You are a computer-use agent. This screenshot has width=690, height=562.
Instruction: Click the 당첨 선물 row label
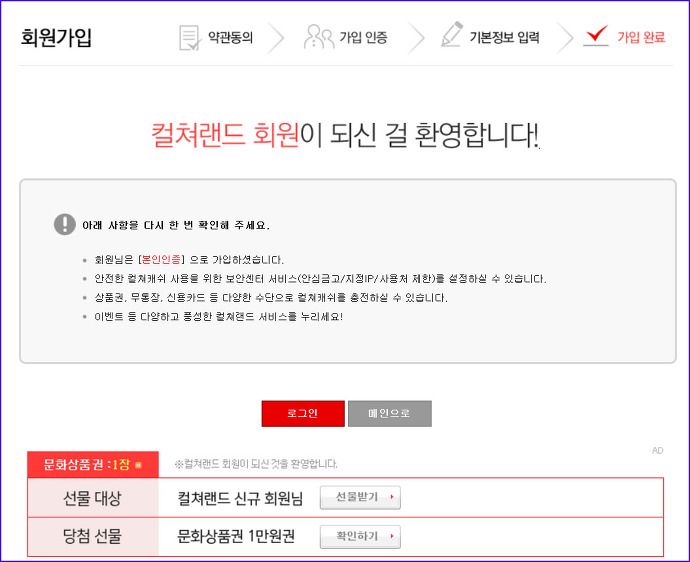point(92,536)
